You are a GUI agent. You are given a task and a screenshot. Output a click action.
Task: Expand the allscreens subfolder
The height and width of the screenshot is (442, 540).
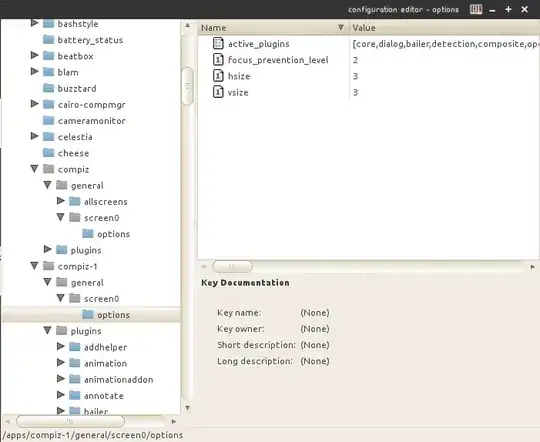61,201
